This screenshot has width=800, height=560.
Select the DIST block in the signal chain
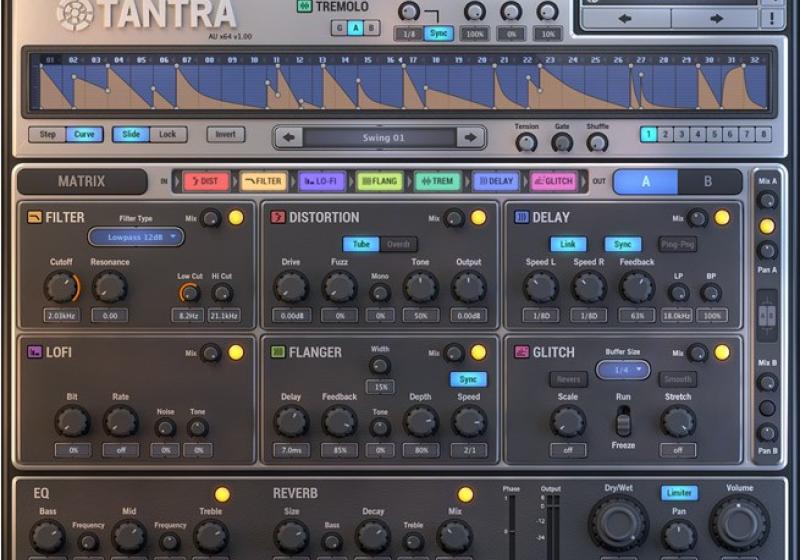(x=205, y=181)
